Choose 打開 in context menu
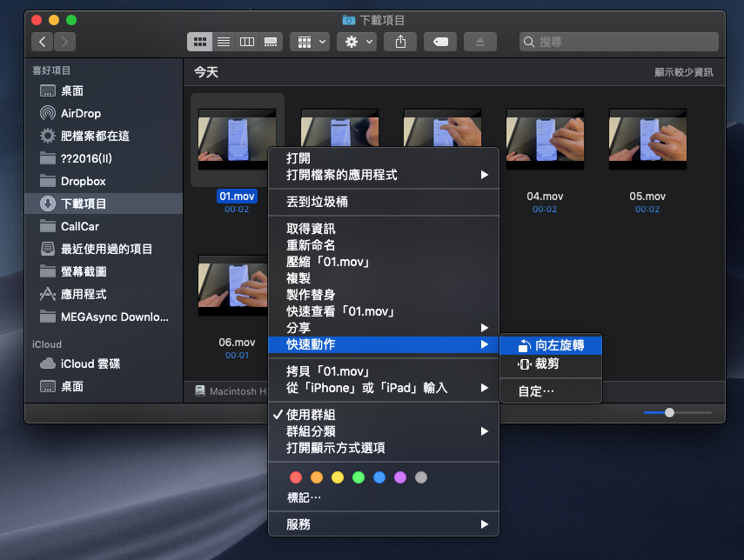 coord(384,158)
